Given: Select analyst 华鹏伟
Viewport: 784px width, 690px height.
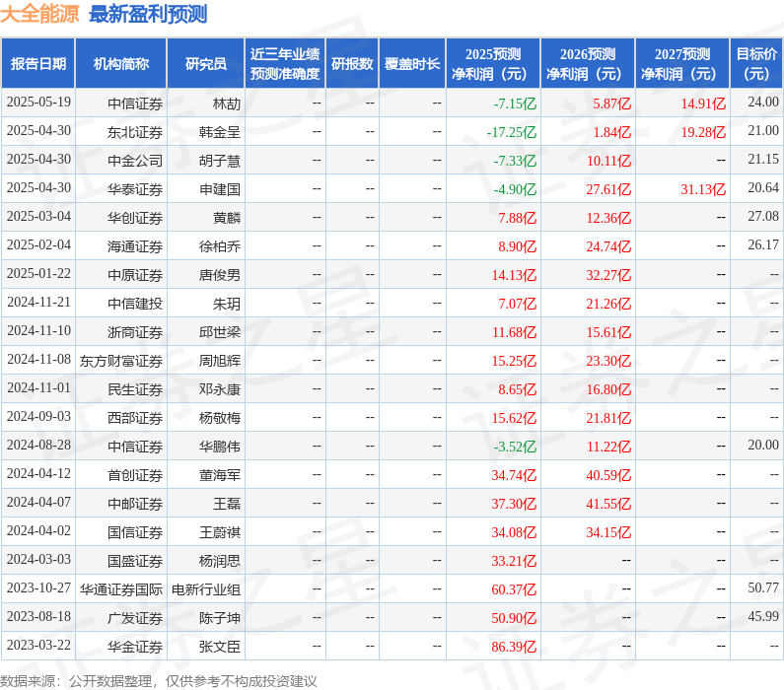Looking at the screenshot, I should (x=220, y=447).
